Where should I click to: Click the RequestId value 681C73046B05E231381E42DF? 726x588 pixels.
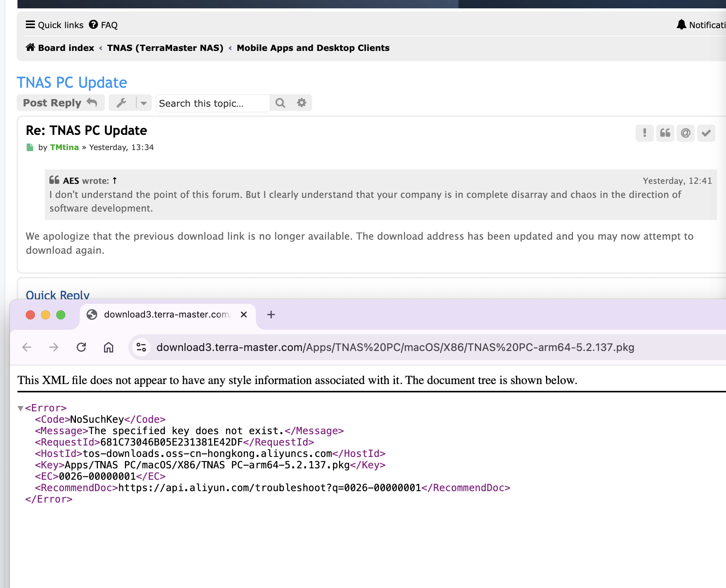click(172, 442)
